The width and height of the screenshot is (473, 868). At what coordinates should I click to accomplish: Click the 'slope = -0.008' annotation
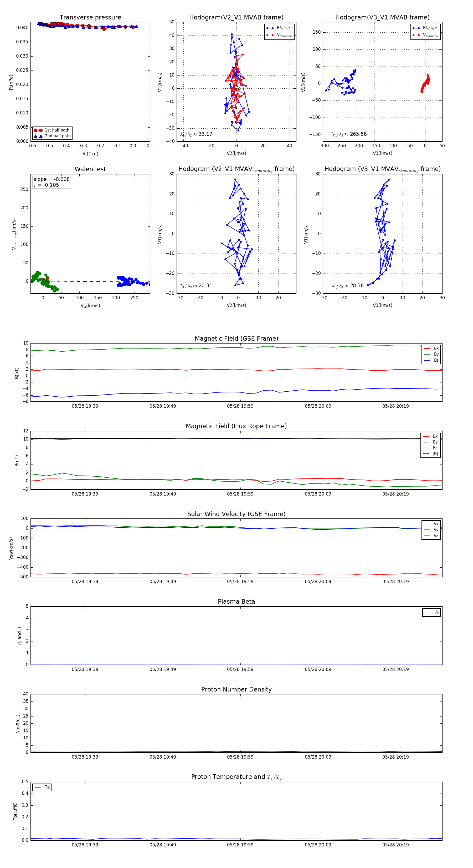(52, 179)
